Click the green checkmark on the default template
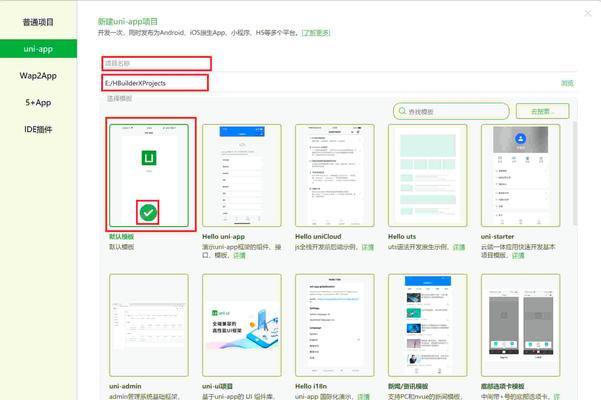 click(148, 212)
